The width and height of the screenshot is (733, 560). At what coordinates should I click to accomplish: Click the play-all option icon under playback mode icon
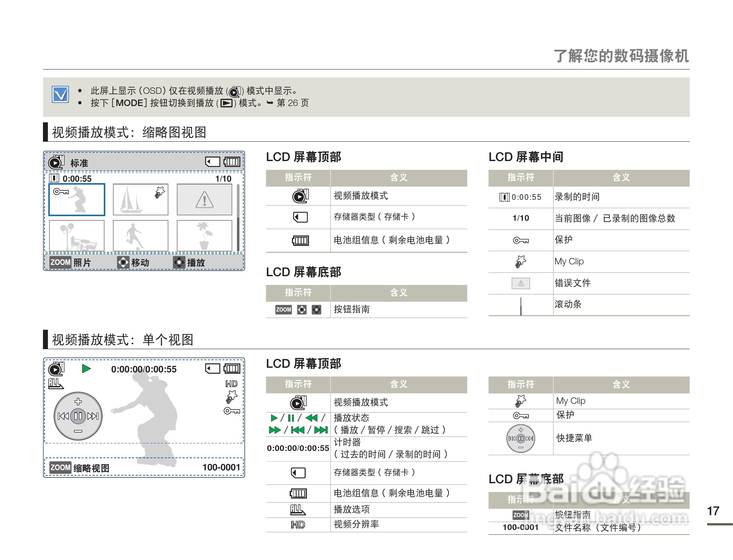56,384
